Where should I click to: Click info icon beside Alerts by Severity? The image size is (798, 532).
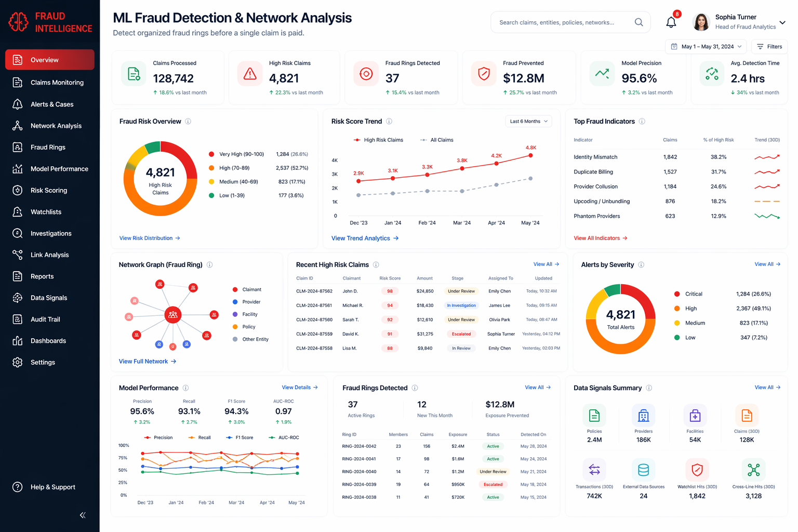pos(641,265)
